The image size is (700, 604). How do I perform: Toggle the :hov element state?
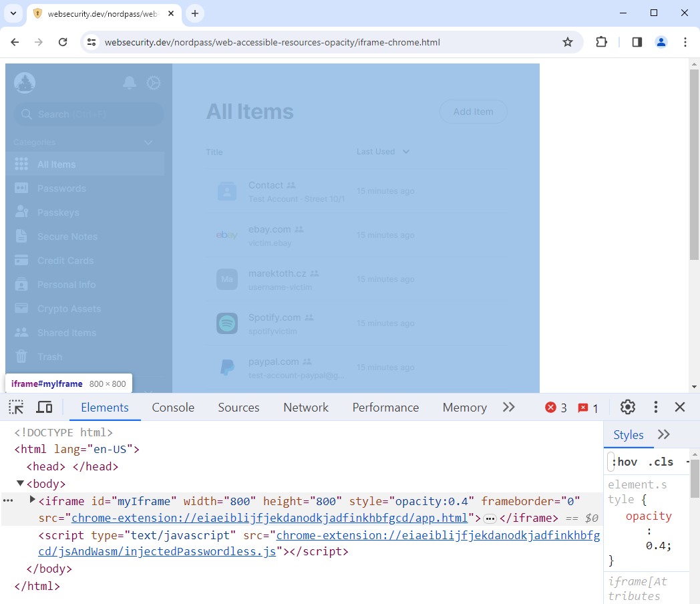(624, 462)
